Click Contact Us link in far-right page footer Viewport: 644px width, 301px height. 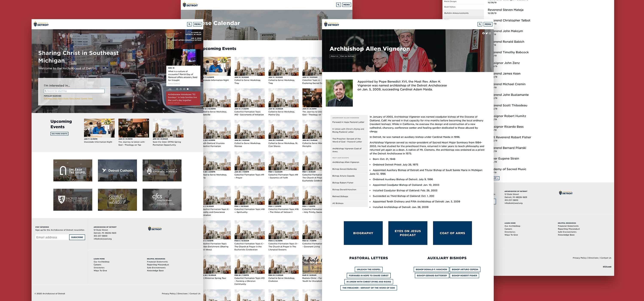point(606,258)
